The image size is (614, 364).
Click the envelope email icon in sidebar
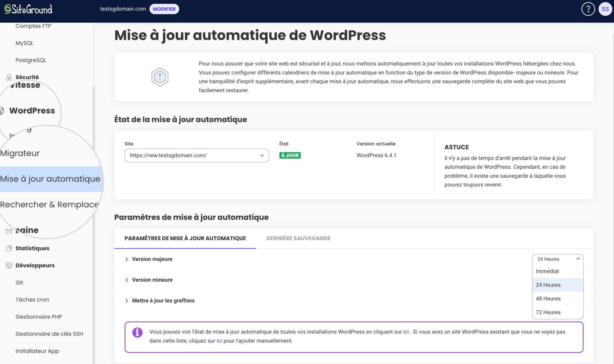click(x=9, y=231)
